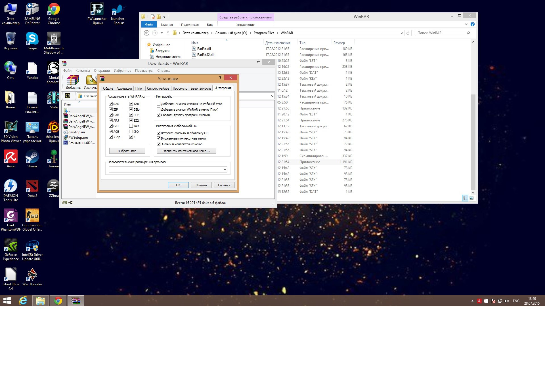
Task: Select desktop.ini in WinRAR file list
Action: pos(77,132)
